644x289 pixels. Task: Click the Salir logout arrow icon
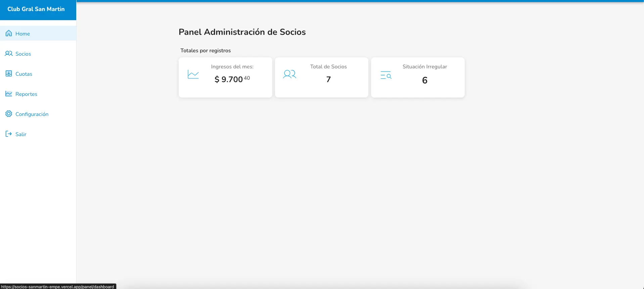9,134
